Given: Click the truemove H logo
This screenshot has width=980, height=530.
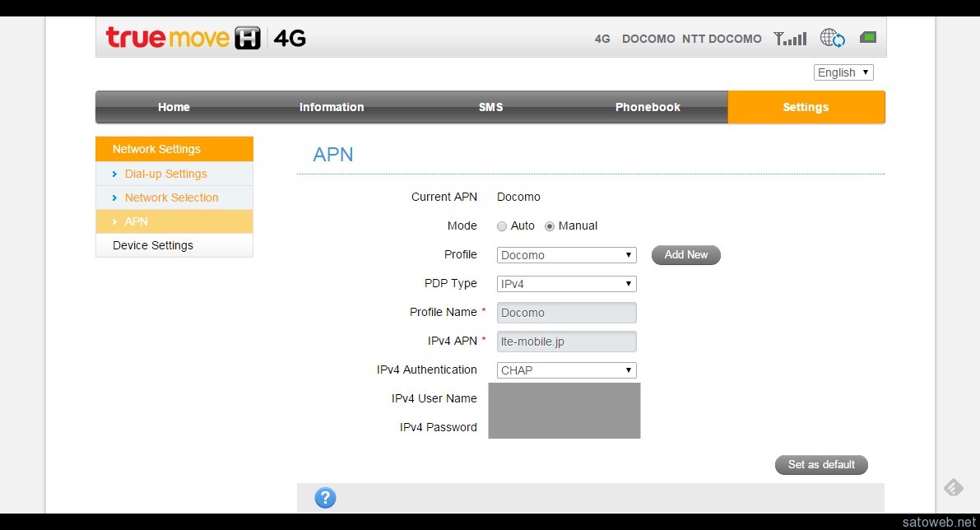Looking at the screenshot, I should (176, 38).
